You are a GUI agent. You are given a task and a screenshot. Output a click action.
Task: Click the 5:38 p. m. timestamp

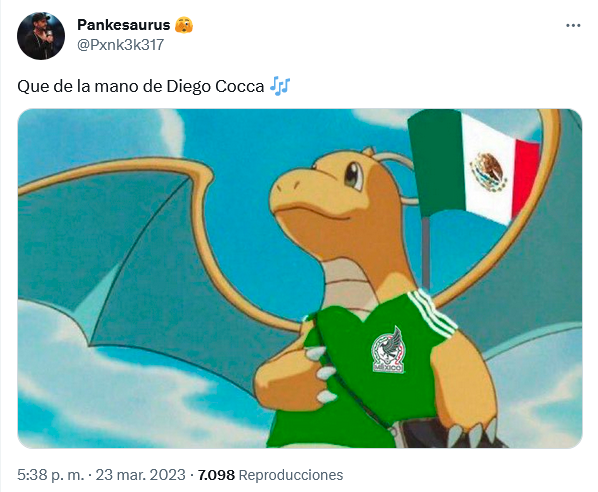50,475
